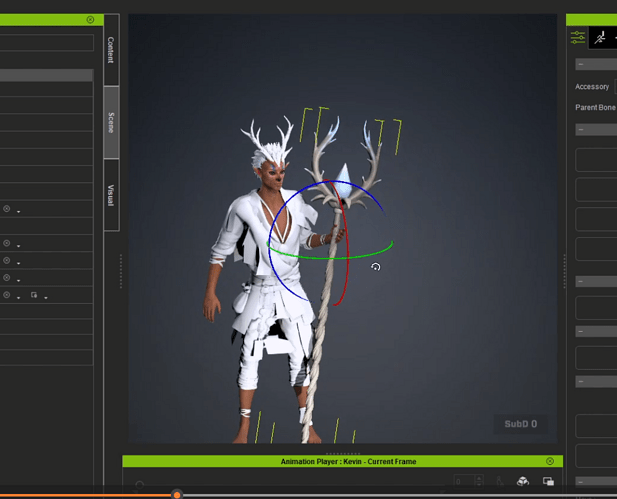Image resolution: width=617 pixels, height=499 pixels.
Task: Close the Animation Player panel
Action: (x=550, y=461)
